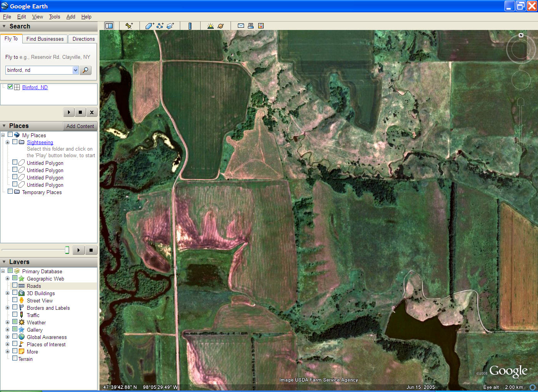
Task: Click the Email envelope icon
Action: pyautogui.click(x=241, y=26)
